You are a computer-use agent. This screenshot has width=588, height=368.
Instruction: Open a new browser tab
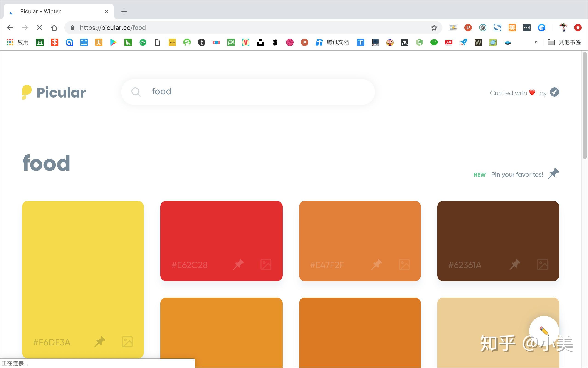tap(124, 11)
